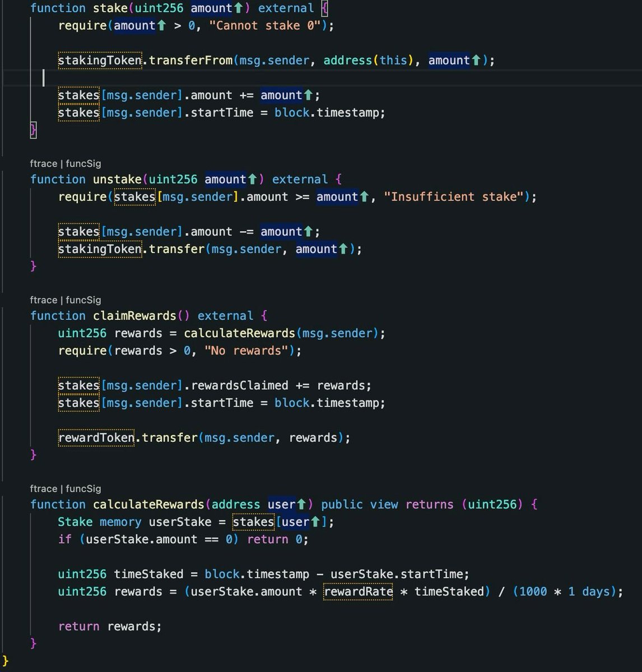Image resolution: width=642 pixels, height=672 pixels.
Task: Place cursor on the stake function name
Action: 110,8
